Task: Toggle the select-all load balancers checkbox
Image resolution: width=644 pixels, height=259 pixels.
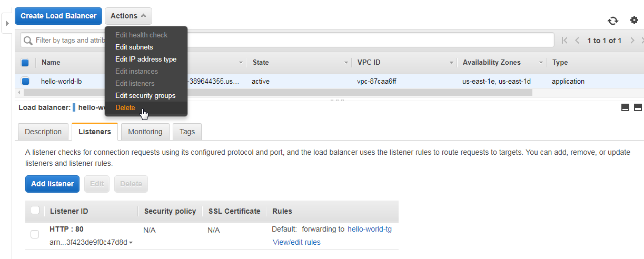Action: [x=25, y=63]
